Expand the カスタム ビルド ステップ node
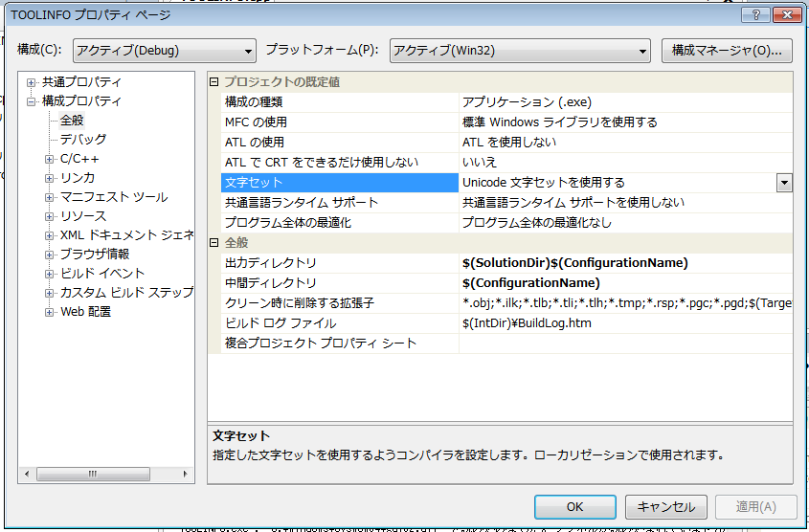The image size is (809, 532). (x=50, y=294)
